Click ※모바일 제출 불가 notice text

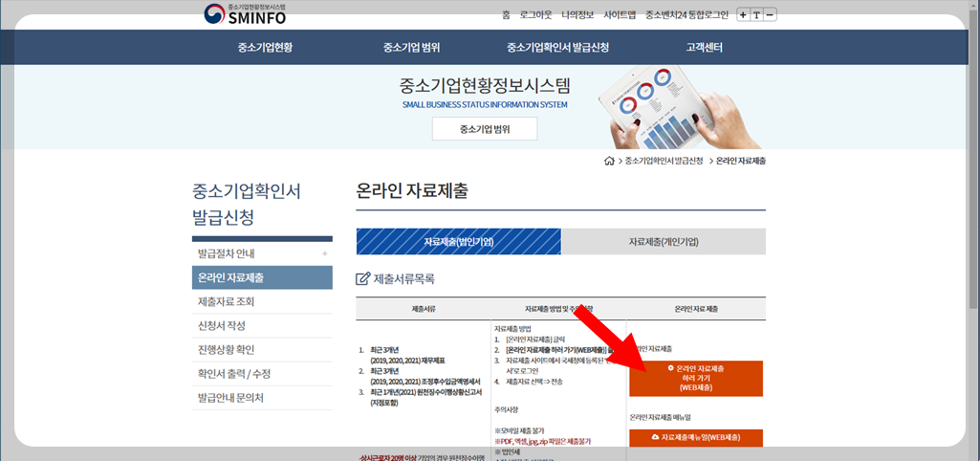pos(517,431)
